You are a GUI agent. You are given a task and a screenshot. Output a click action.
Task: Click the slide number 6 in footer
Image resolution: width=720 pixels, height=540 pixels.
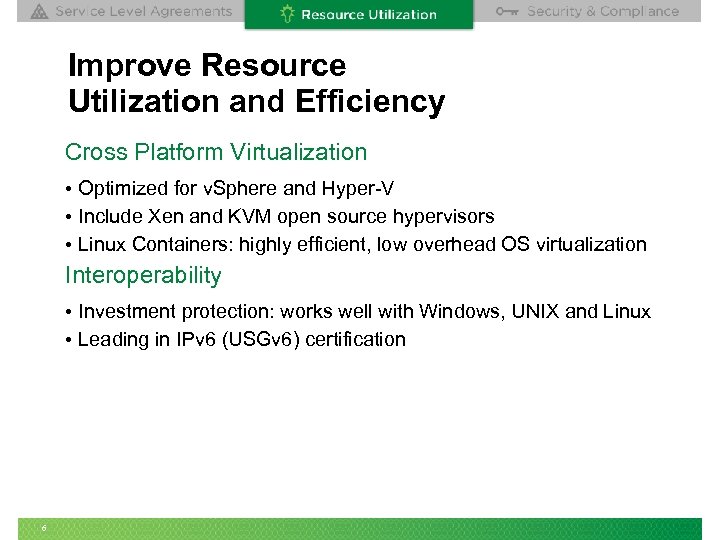(44, 528)
